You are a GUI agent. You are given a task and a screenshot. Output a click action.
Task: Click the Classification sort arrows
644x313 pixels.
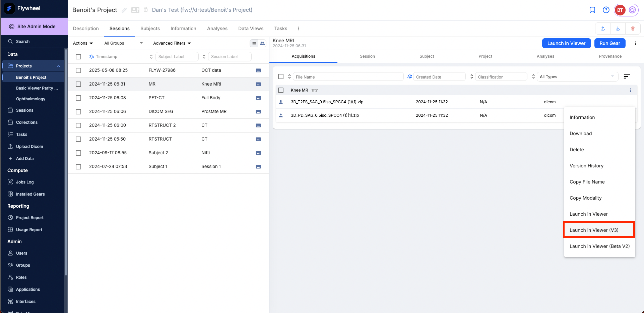(x=471, y=77)
